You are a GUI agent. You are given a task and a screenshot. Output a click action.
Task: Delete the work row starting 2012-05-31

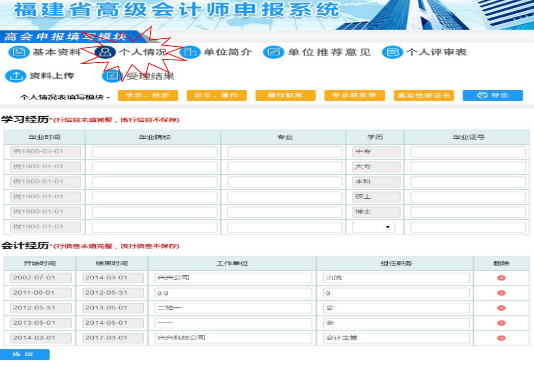click(501, 308)
